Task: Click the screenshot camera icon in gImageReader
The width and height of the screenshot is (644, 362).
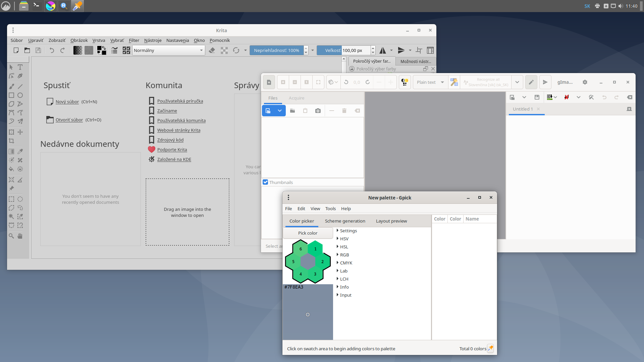Action: (318, 111)
